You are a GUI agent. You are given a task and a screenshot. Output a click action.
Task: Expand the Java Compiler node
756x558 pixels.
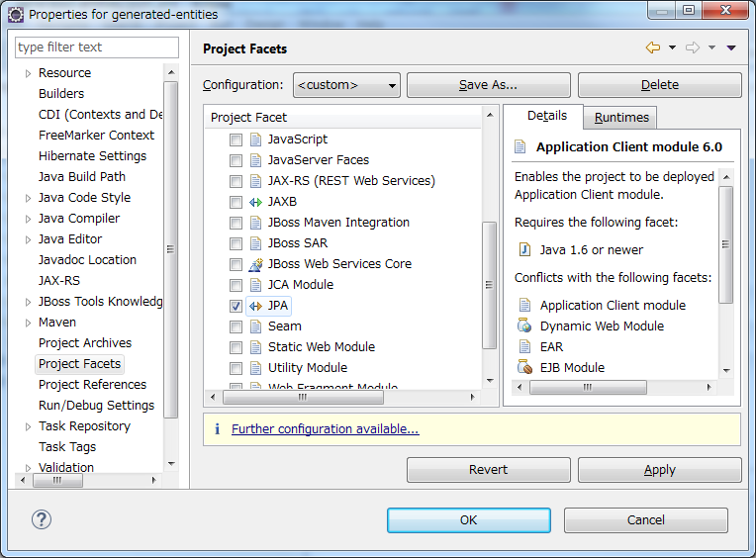28,219
